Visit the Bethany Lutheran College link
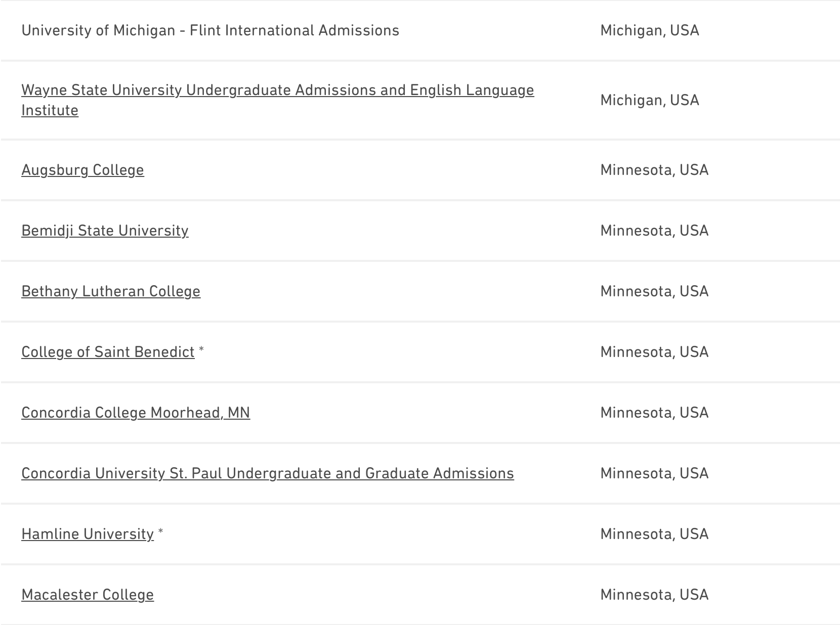 coord(111,292)
